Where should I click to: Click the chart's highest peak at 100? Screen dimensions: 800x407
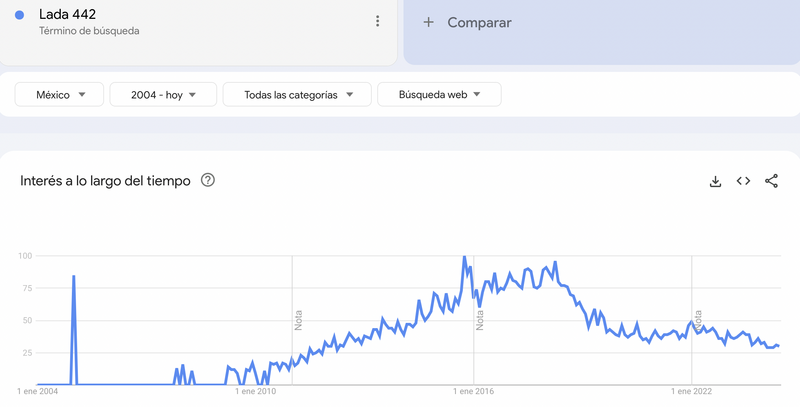pyautogui.click(x=464, y=258)
